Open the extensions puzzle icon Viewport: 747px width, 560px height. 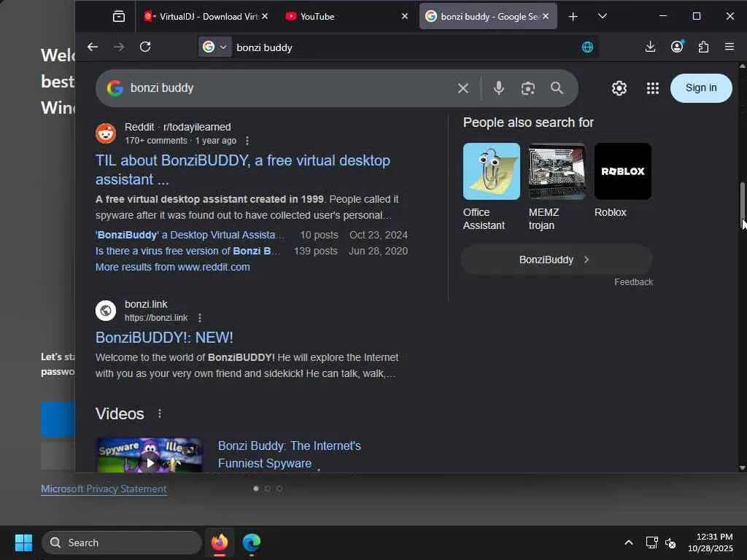point(703,47)
